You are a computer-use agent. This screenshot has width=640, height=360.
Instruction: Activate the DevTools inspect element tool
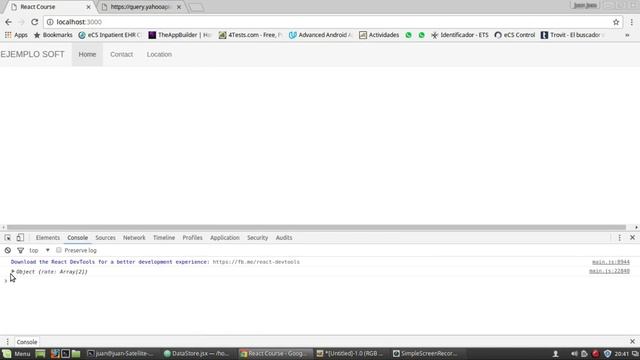pos(8,238)
